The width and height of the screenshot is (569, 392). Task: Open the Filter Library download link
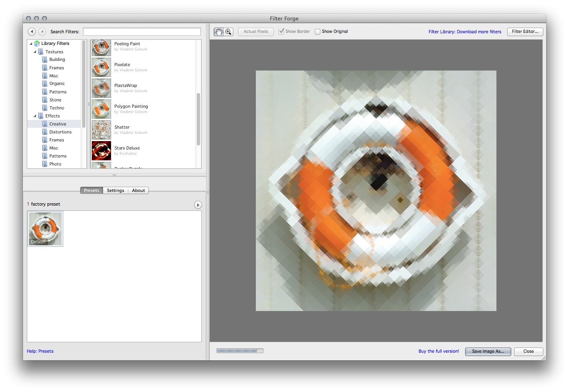[x=465, y=32]
